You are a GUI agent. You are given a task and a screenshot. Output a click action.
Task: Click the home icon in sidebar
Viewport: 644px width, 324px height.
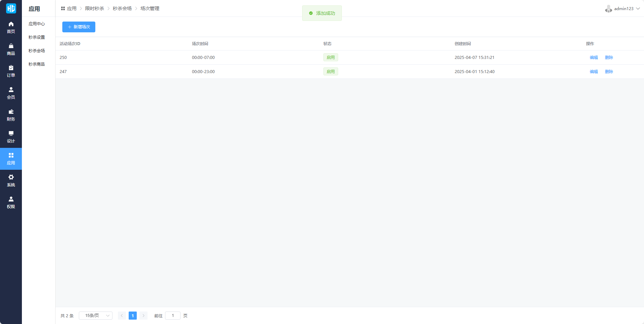[11, 24]
